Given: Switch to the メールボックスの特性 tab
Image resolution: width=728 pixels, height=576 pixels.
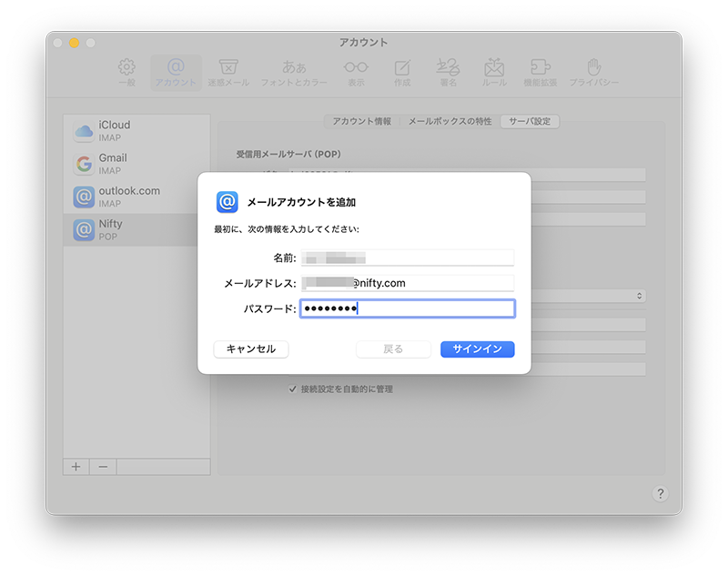Looking at the screenshot, I should point(450,121).
